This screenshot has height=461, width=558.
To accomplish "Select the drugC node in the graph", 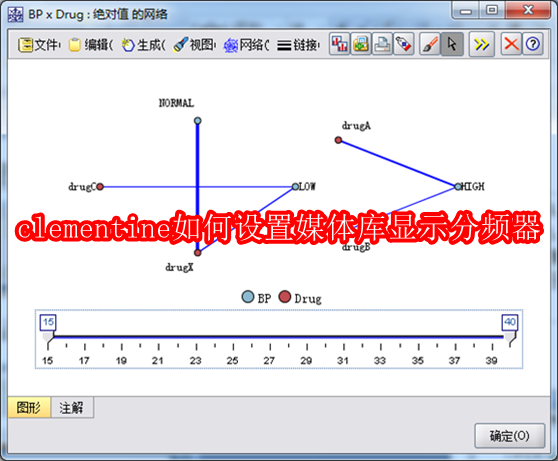I will click(x=100, y=187).
